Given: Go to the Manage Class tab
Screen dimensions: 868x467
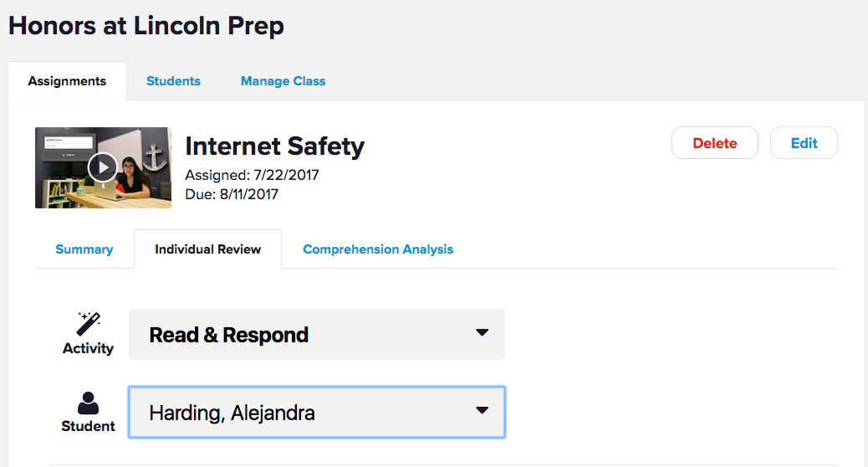Looking at the screenshot, I should (283, 81).
